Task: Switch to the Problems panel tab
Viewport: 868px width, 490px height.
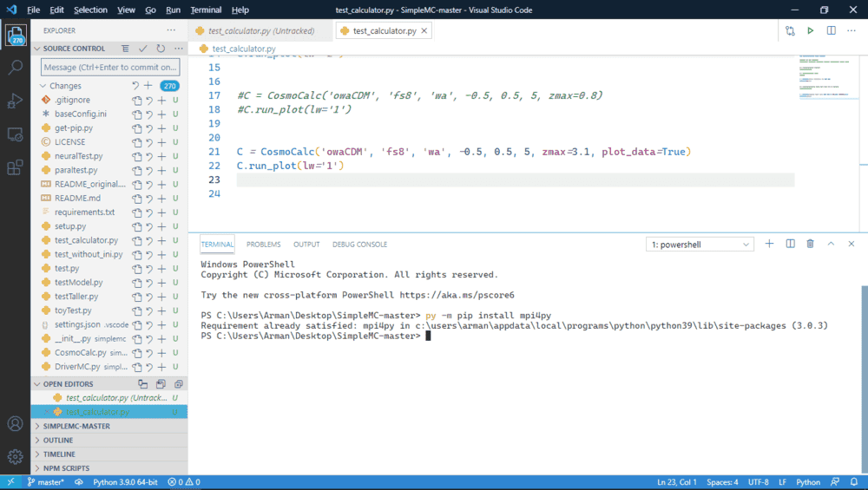Action: (x=264, y=245)
